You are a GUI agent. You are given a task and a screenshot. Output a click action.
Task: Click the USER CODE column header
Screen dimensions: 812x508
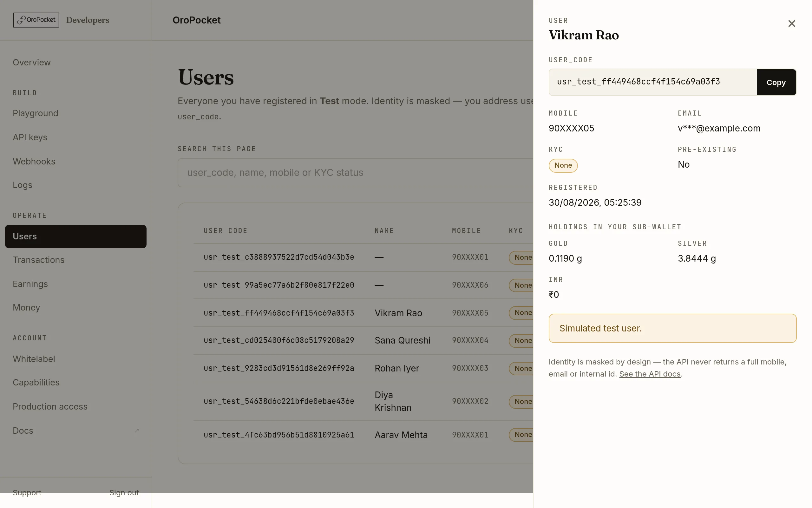click(226, 231)
